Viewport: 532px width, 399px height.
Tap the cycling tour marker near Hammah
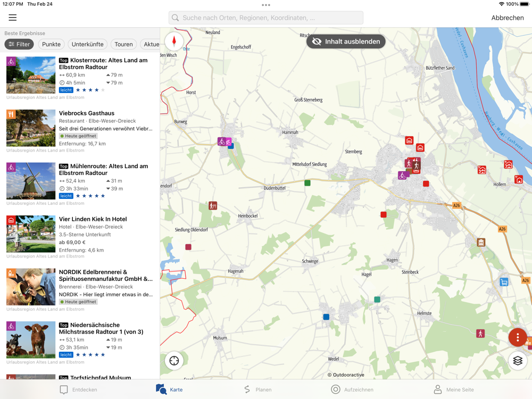[222, 142]
